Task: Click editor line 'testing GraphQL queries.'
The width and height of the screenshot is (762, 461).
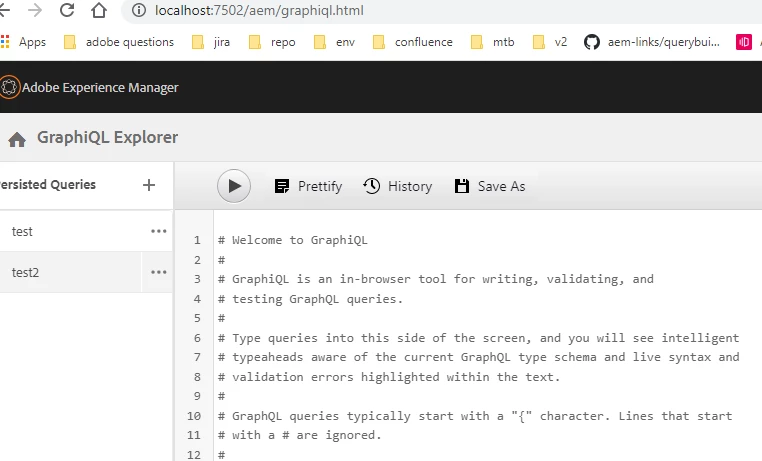Action: pyautogui.click(x=311, y=299)
